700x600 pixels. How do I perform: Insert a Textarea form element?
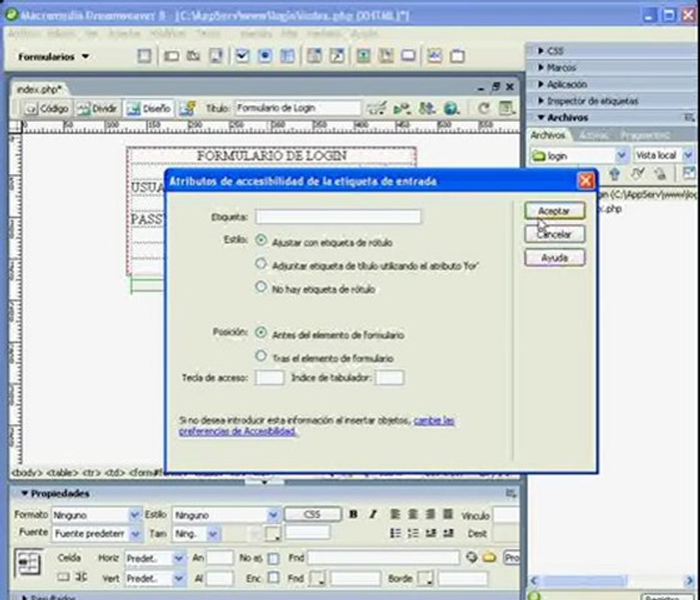coord(216,57)
